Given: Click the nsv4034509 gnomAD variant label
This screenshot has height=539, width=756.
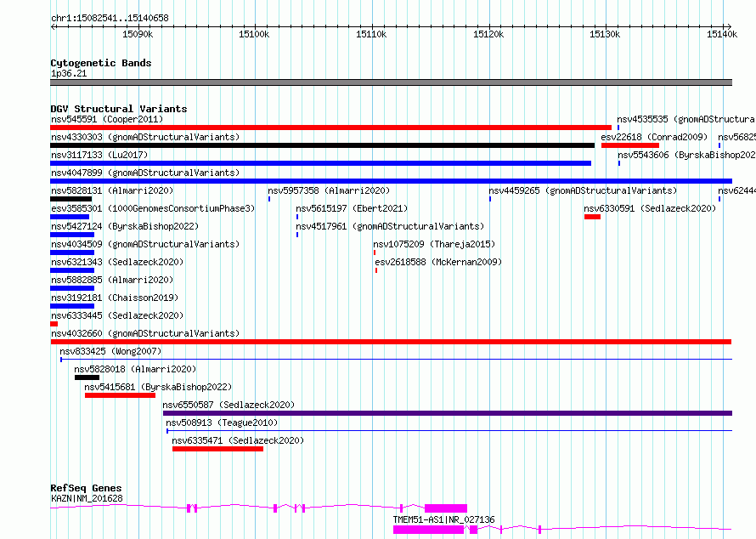Looking at the screenshot, I should pos(145,244).
